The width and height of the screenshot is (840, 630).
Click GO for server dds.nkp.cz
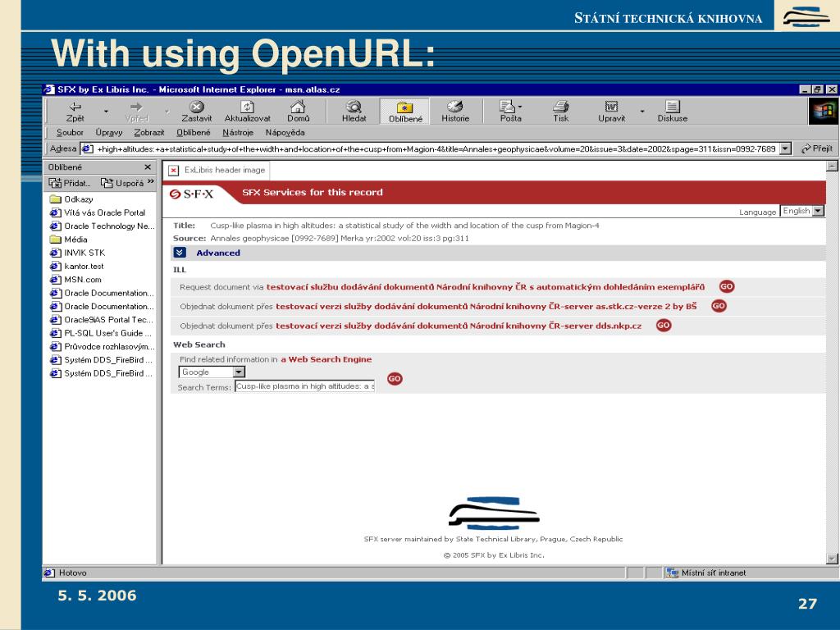(x=664, y=325)
